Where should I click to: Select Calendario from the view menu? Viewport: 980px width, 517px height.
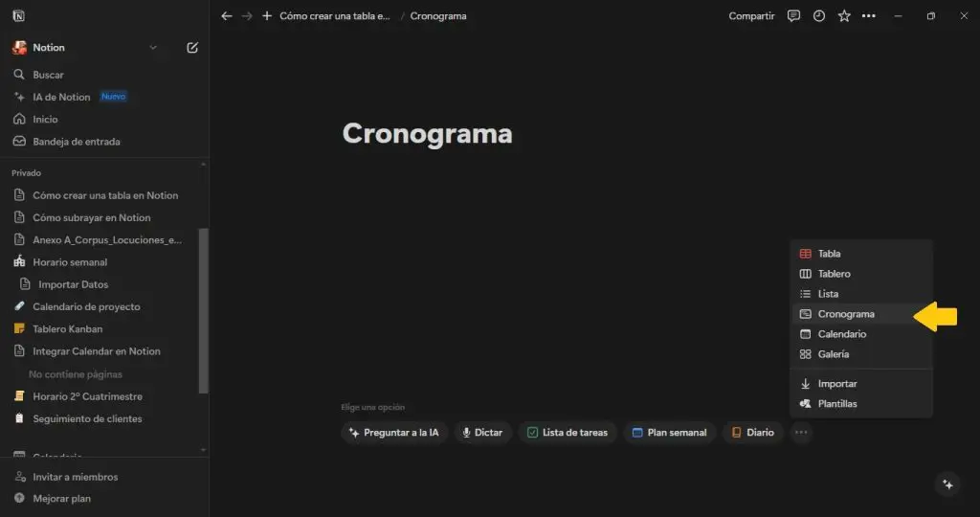click(861, 334)
